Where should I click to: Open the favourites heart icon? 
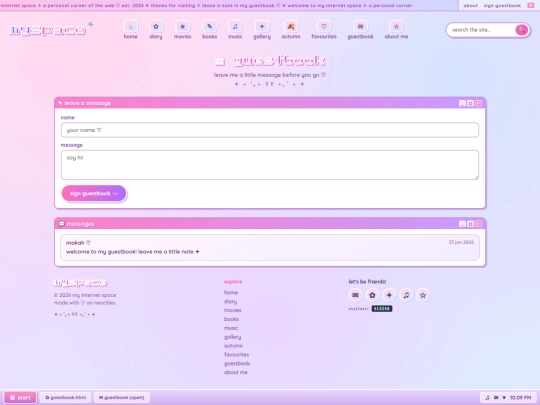click(324, 27)
